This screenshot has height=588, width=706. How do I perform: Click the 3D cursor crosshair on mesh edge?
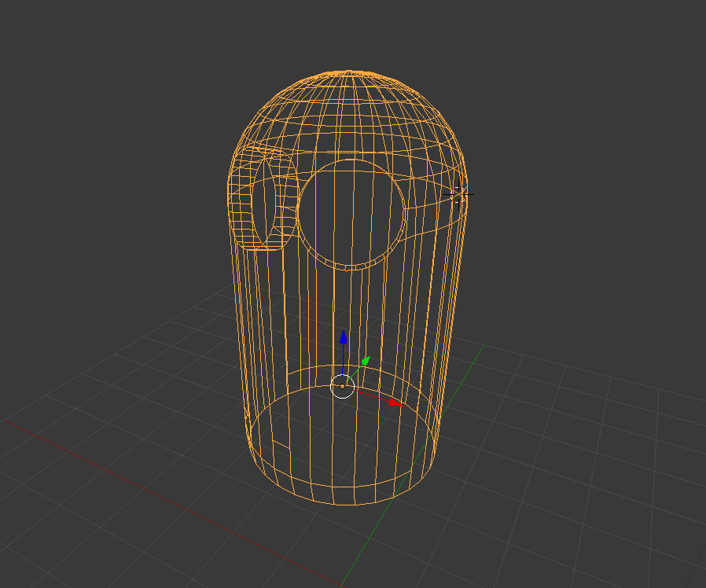(458, 194)
